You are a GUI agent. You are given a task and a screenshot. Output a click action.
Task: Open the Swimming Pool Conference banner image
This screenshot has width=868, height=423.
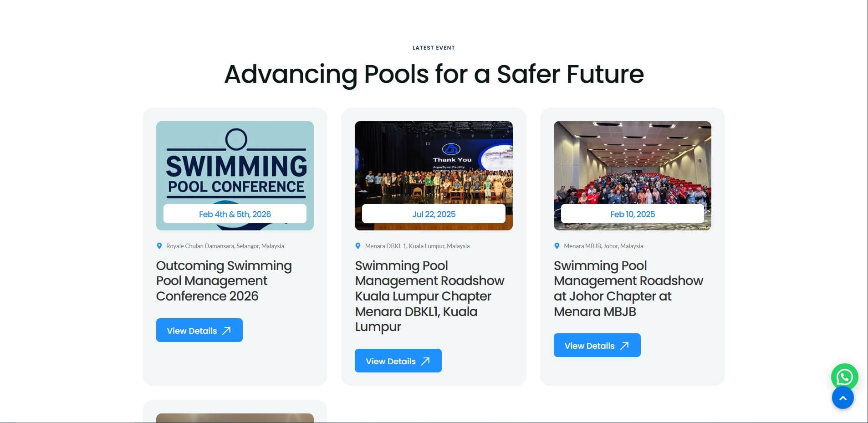(x=235, y=164)
